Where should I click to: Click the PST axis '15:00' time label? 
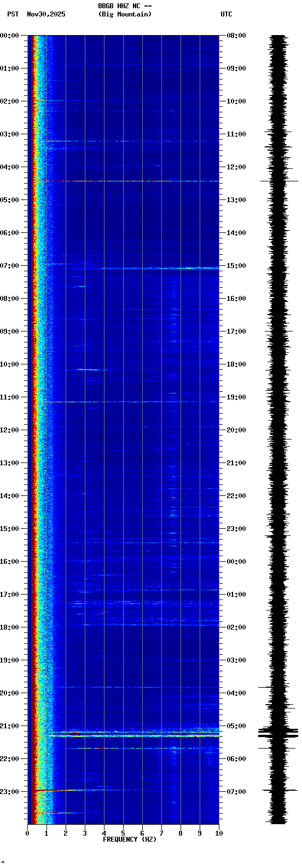tap(9, 529)
